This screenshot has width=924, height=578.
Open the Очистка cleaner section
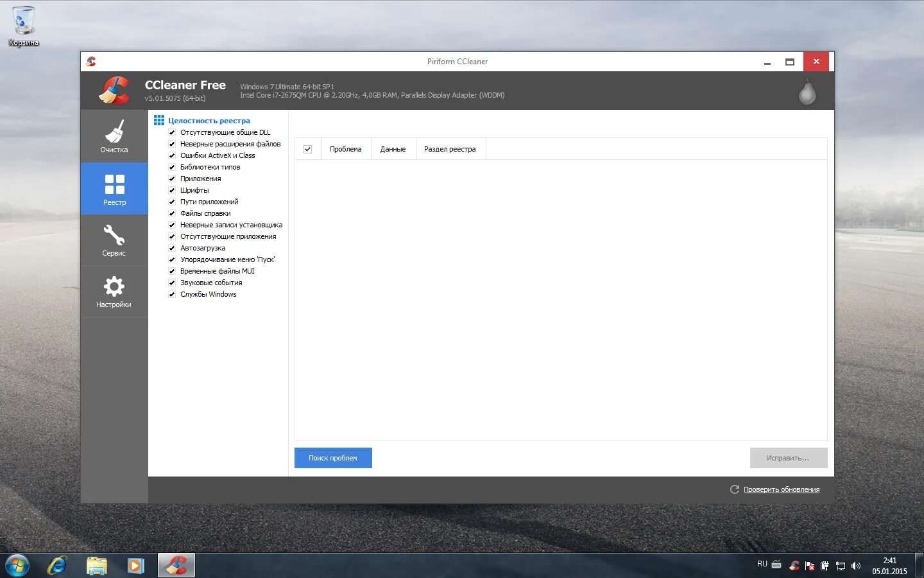pyautogui.click(x=114, y=136)
